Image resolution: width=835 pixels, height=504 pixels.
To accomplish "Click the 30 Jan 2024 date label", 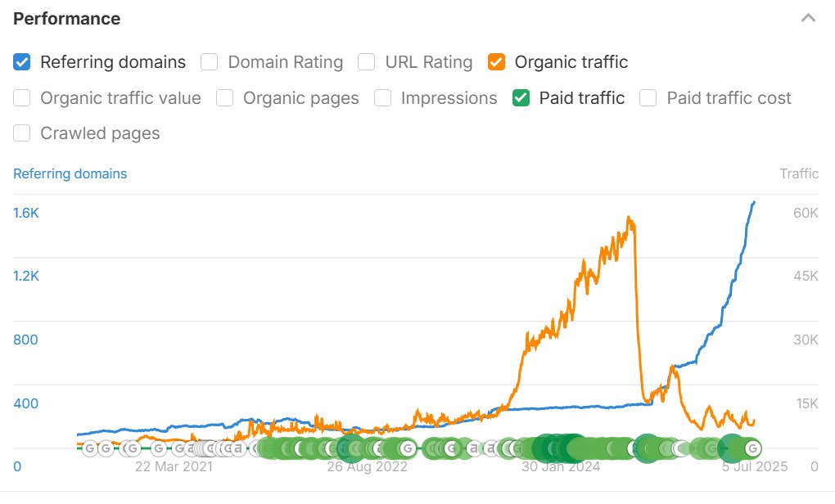I will tap(561, 466).
